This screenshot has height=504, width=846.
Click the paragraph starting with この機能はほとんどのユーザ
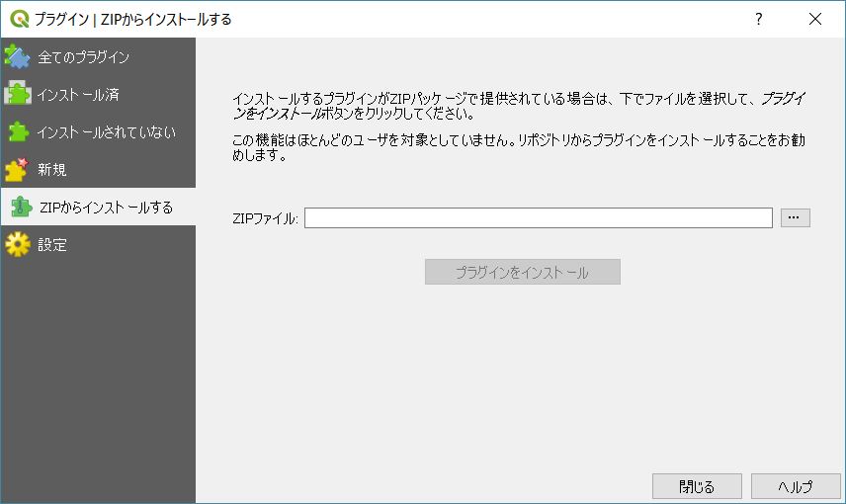pyautogui.click(x=519, y=147)
